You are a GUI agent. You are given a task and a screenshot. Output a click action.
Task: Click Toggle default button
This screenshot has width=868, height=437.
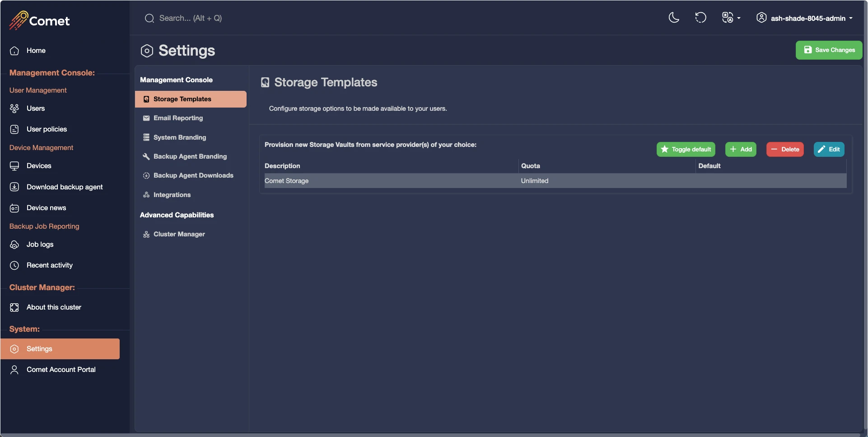coord(686,150)
